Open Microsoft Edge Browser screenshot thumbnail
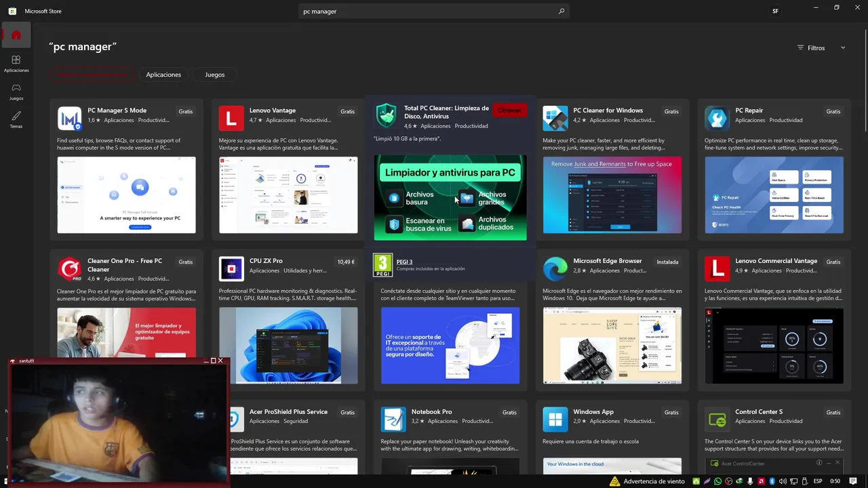Screen dimensions: 868x488 coord(612,346)
